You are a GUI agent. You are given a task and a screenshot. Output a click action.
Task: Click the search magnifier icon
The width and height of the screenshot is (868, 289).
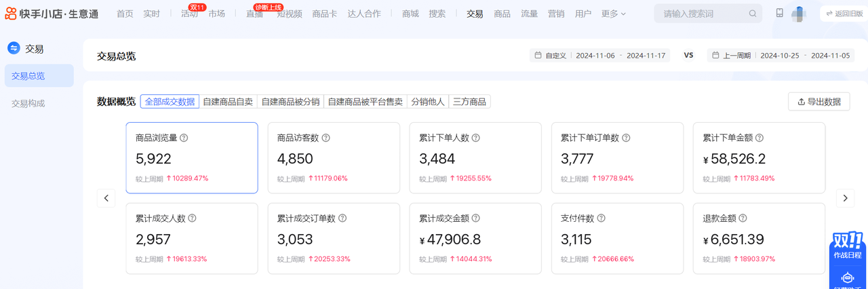click(753, 14)
